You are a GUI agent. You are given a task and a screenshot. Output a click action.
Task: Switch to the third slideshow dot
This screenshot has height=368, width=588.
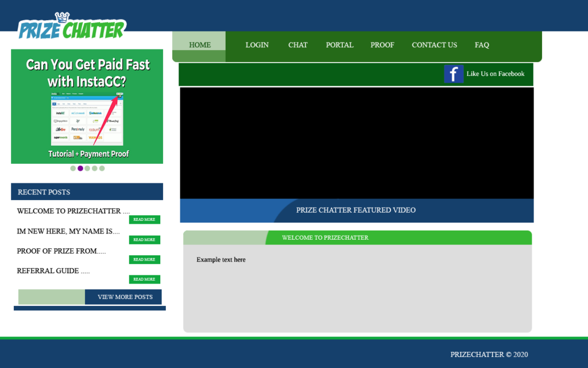pos(87,168)
